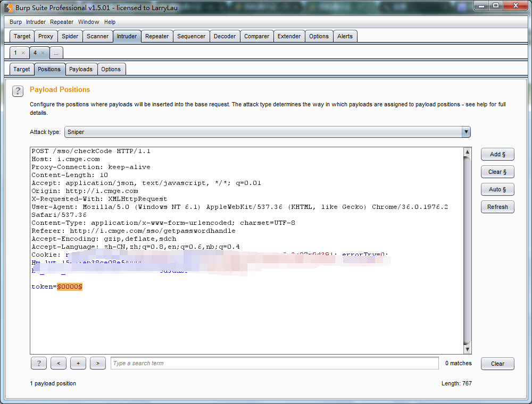Screen dimensions: 532x404
Task: Open a new intruder tab with ellipsis
Action: (x=56, y=53)
